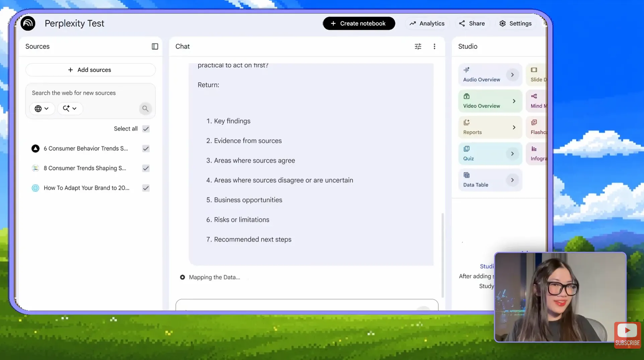The image size is (644, 360).
Task: Click the NotebookLM logo icon
Action: pyautogui.click(x=28, y=23)
